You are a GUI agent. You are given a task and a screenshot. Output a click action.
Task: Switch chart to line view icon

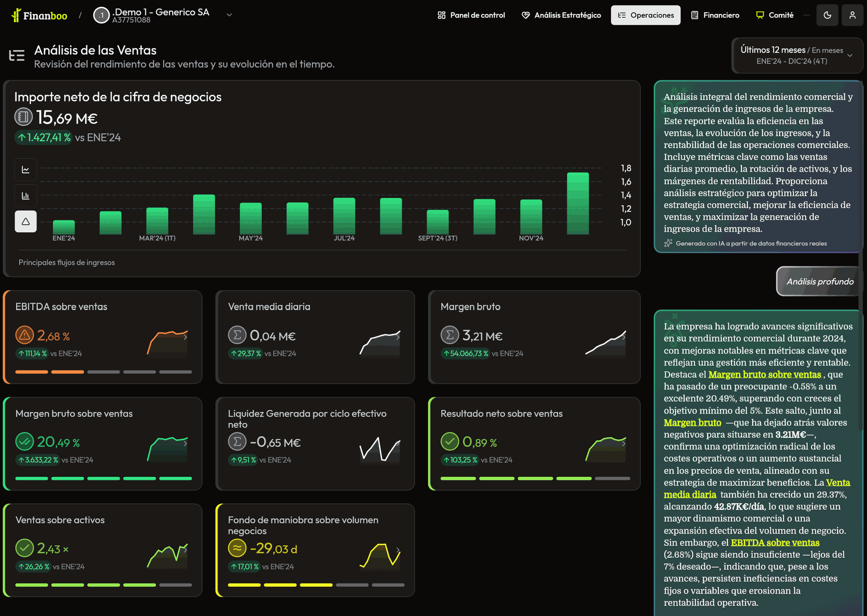26,170
